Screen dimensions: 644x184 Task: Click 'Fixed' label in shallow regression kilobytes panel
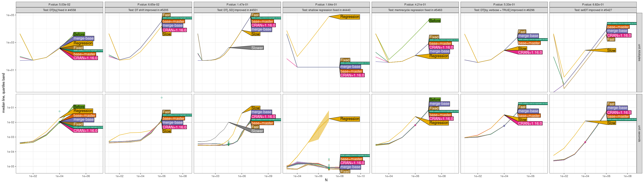coord(345,60)
